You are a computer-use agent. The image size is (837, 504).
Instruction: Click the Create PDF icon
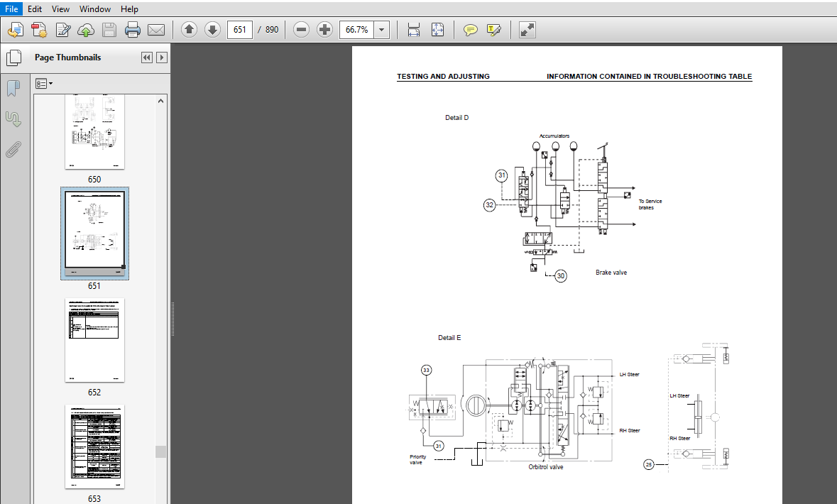tap(39, 30)
